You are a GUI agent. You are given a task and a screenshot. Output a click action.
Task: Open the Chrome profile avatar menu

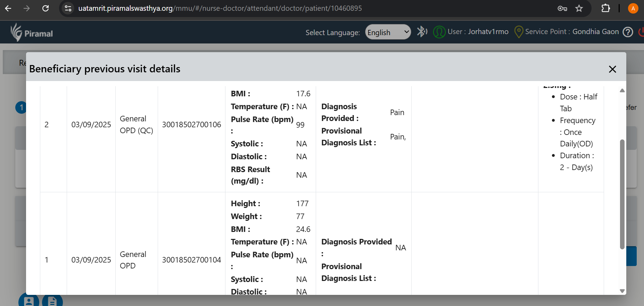633,8
